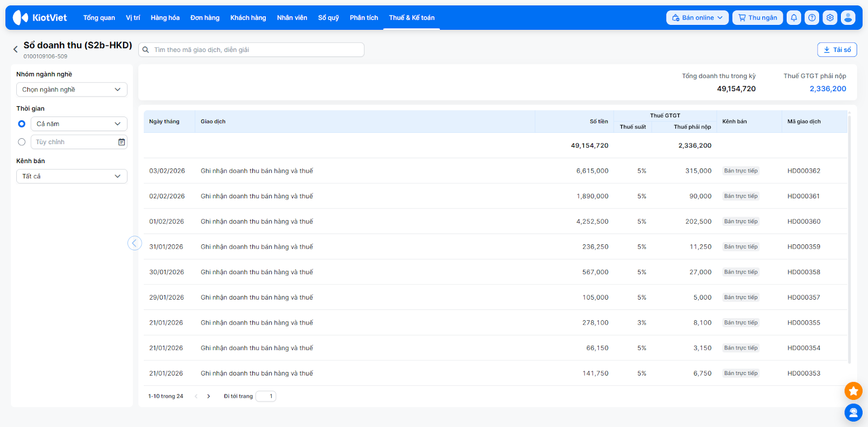Select the Cả năm radio button
This screenshot has width=868, height=427.
point(22,124)
